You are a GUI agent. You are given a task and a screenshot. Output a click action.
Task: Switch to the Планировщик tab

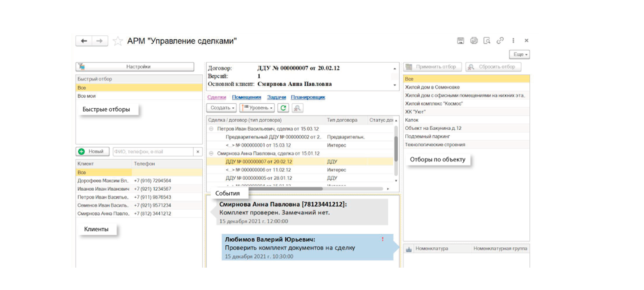(308, 98)
